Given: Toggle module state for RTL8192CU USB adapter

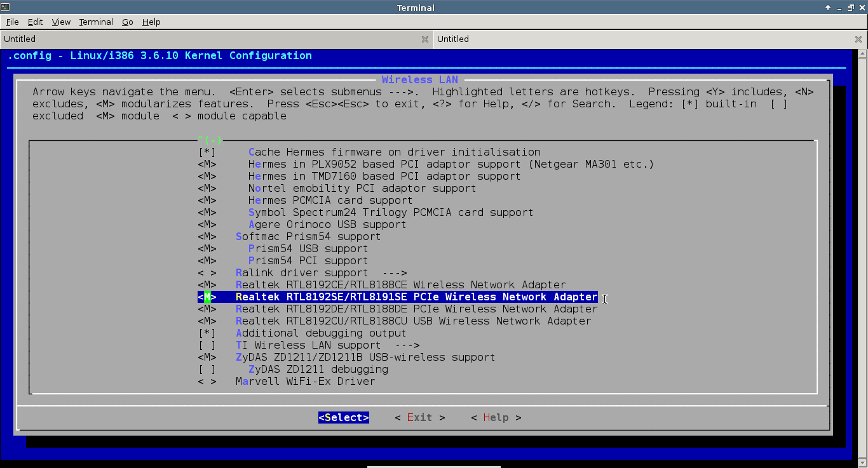Looking at the screenshot, I should [x=207, y=321].
